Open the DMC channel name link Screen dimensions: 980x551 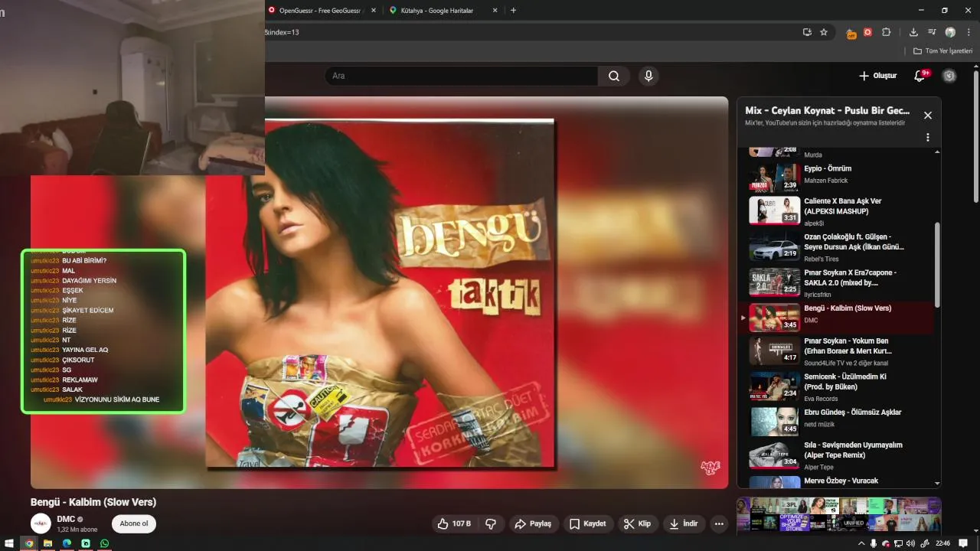point(66,519)
